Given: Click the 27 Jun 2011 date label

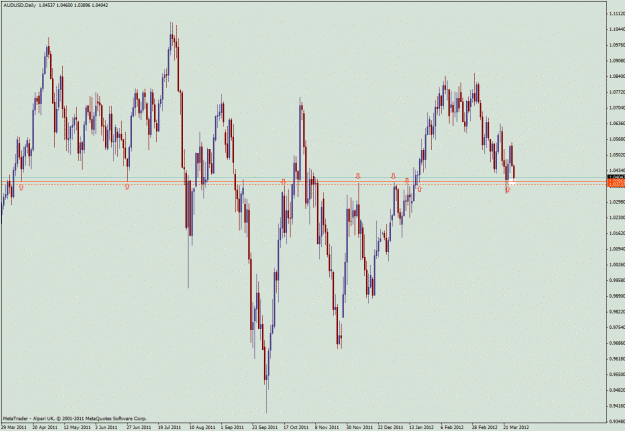Looking at the screenshot, I should click(x=139, y=427).
